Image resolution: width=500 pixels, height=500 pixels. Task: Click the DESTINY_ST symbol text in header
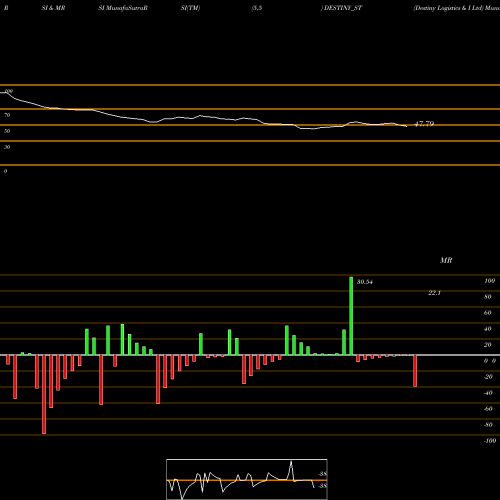point(343,8)
